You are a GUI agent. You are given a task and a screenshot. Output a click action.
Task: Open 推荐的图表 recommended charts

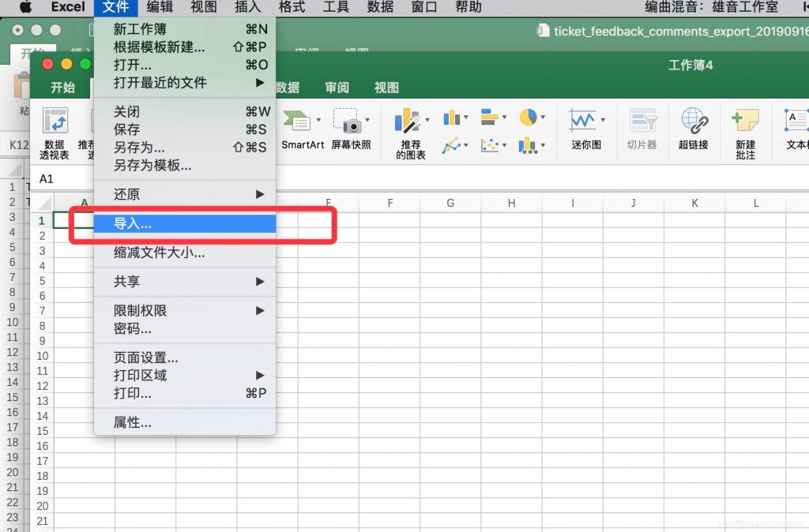(410, 133)
